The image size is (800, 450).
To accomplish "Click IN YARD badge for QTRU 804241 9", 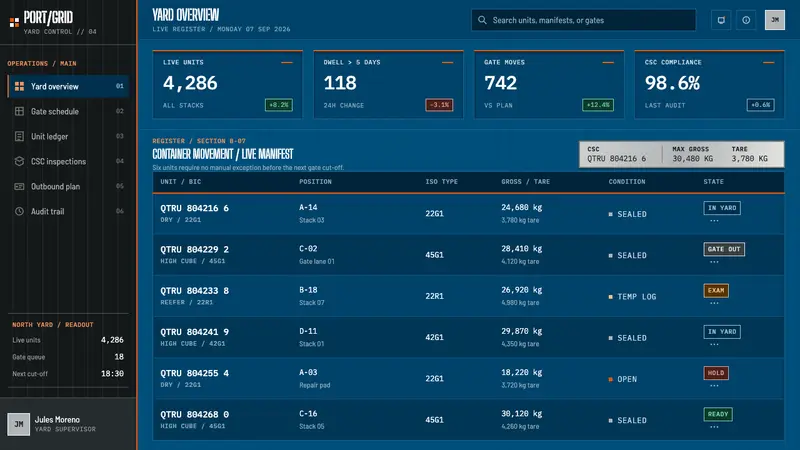I will pyautogui.click(x=722, y=332).
